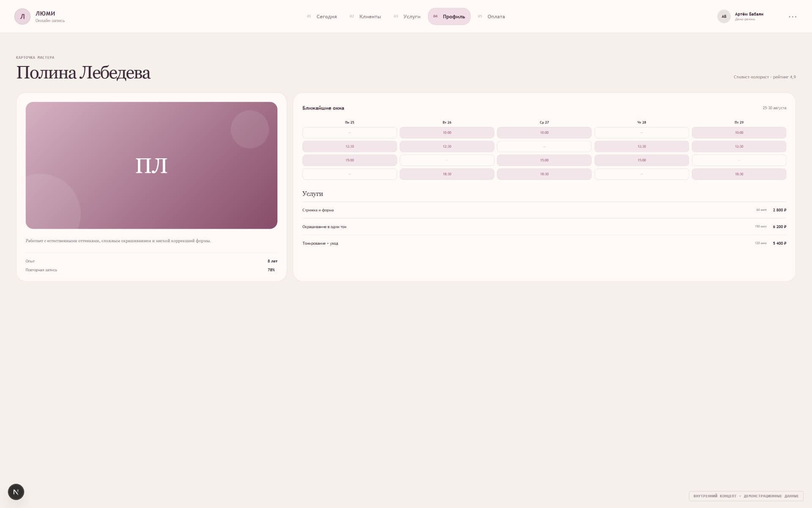
Task: Click the empty last slot on Чт 28
Action: (x=642, y=174)
